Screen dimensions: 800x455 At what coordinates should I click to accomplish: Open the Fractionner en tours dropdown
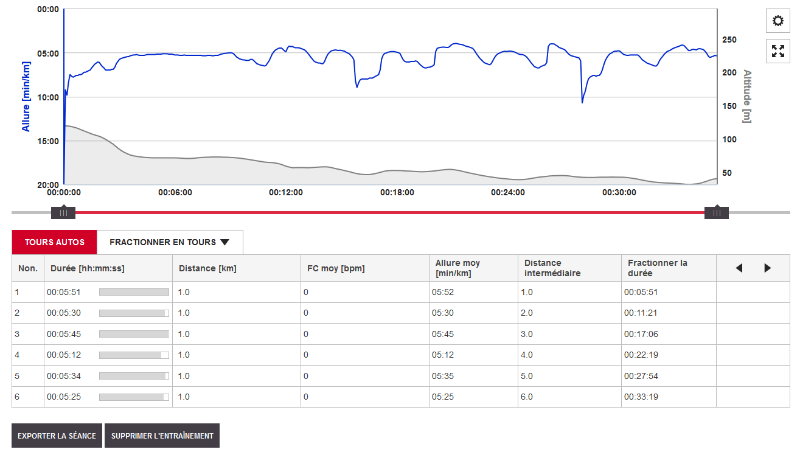[170, 242]
